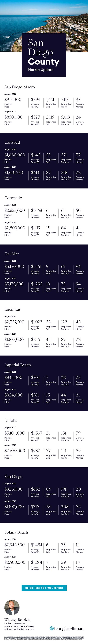The image size is (88, 644).
Task: Select the Del Mar section heading
Action: point(12,254)
